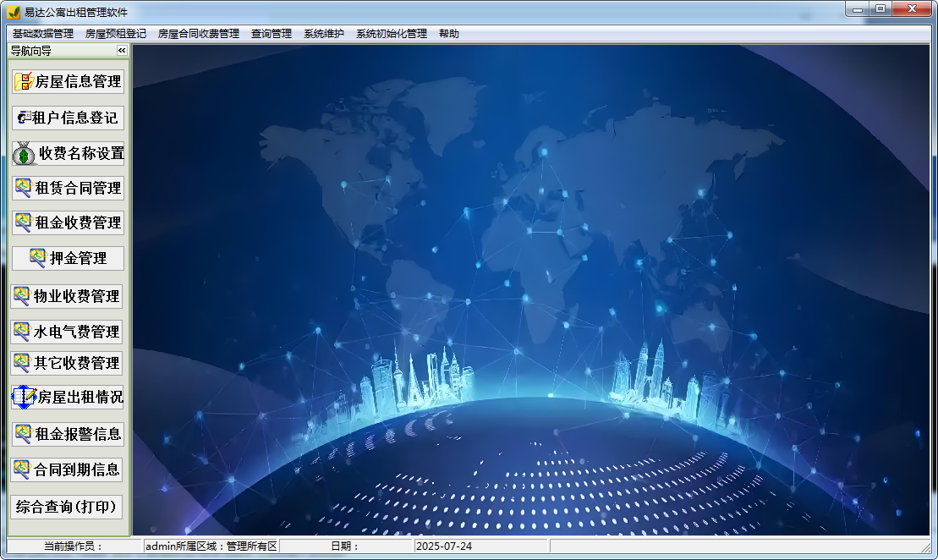Click the 水电气费管理 icon
This screenshot has height=560, width=938.
22,331
